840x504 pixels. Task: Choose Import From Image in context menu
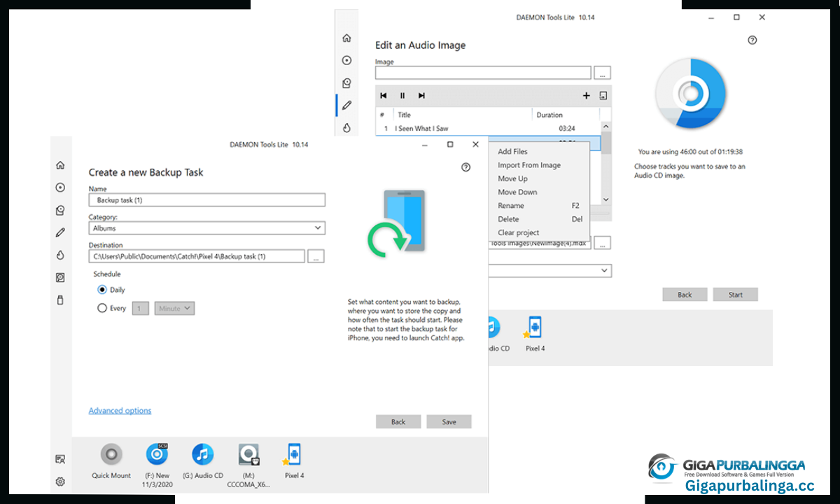click(529, 165)
